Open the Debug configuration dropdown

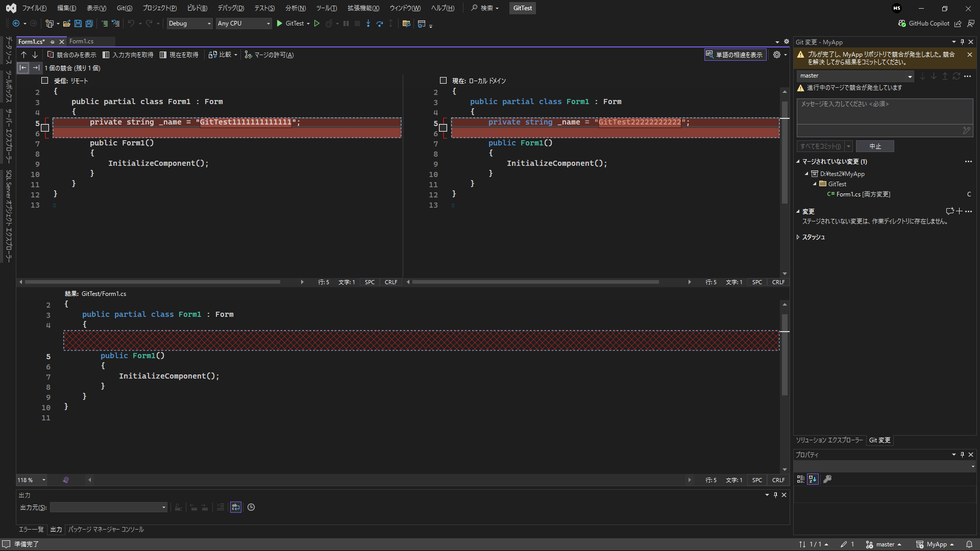tap(189, 23)
